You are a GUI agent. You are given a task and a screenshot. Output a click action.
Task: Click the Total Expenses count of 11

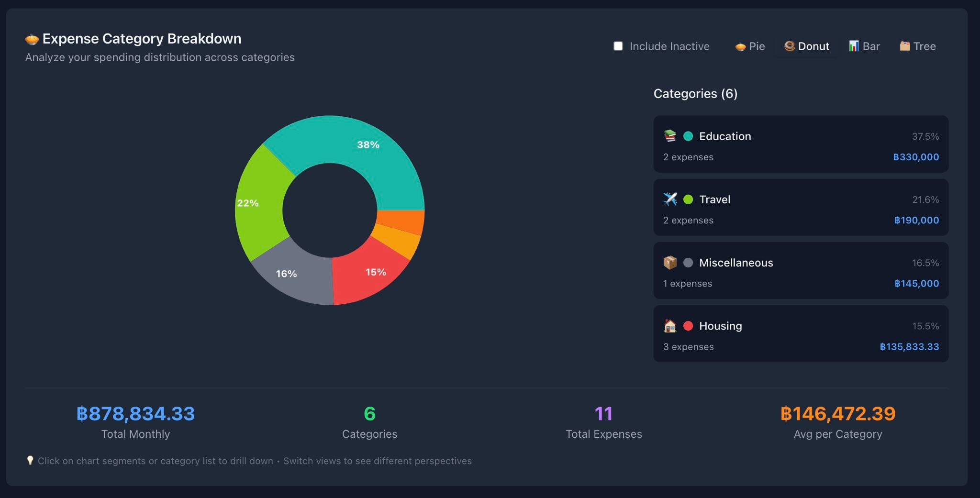coord(603,413)
